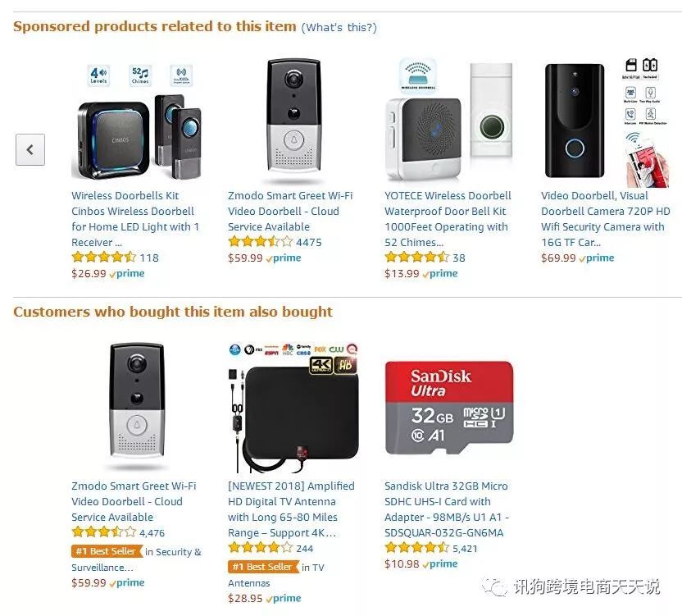Viewport: 682px width, 616px height.
Task: Open the 244 reviews link for TV antenna
Action: [x=305, y=548]
